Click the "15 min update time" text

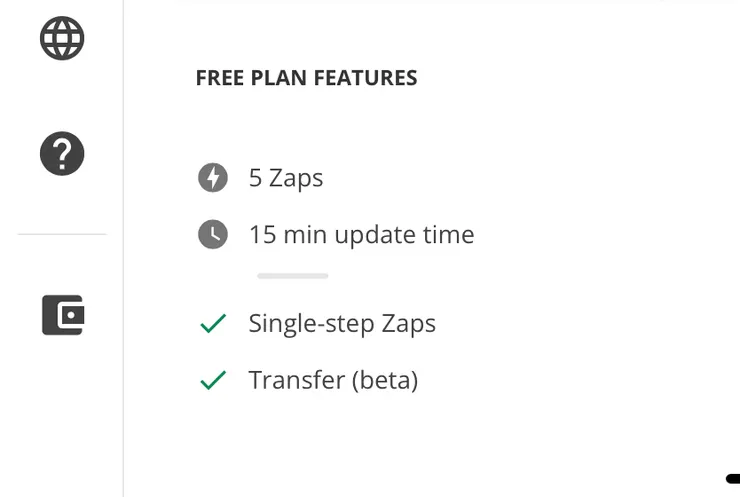(x=361, y=235)
